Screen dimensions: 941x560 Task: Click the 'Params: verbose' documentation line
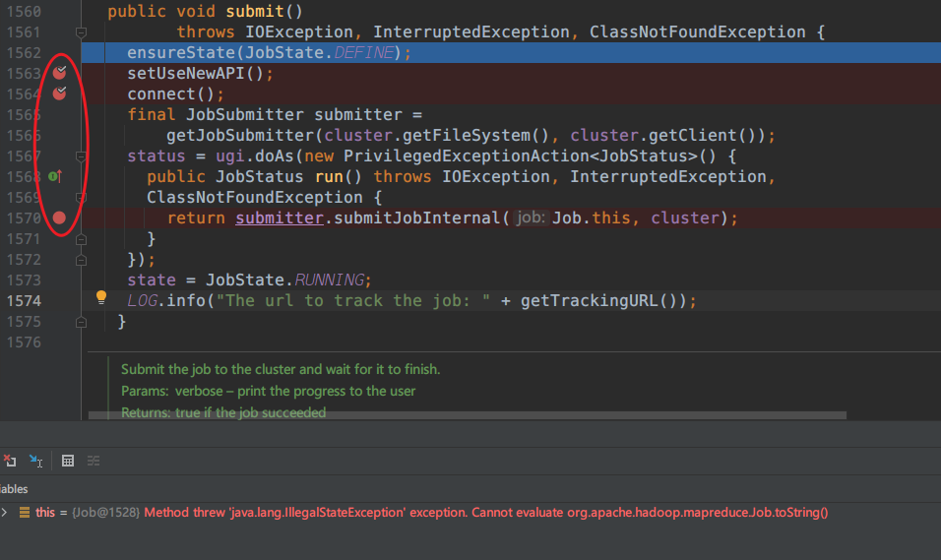[268, 391]
